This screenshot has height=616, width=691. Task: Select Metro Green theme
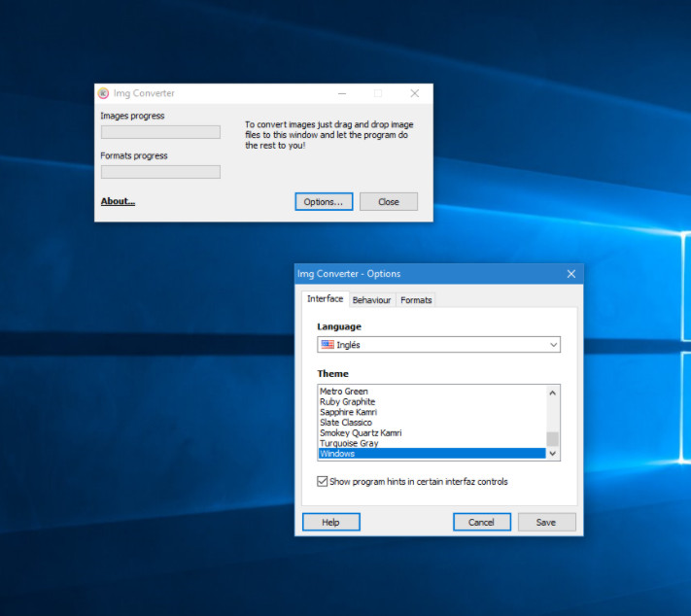click(432, 392)
